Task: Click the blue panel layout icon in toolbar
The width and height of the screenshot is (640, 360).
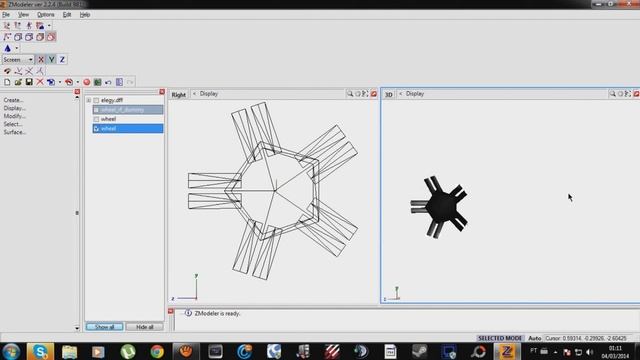Action: (x=119, y=82)
